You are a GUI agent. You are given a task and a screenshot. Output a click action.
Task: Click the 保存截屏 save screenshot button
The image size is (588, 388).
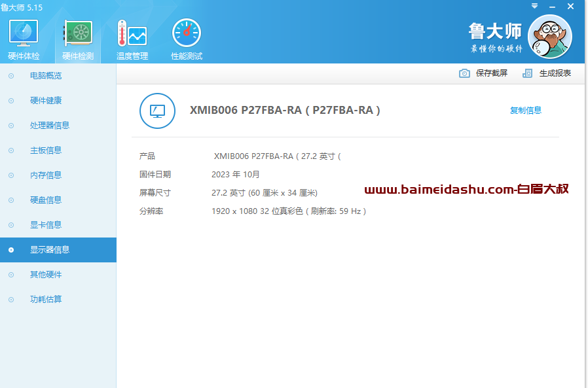(x=483, y=73)
